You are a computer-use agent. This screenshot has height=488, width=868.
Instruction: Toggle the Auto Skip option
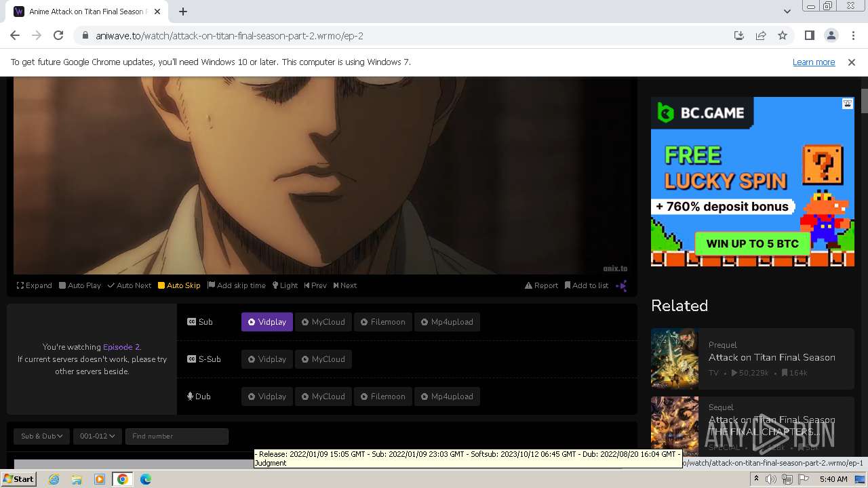(x=179, y=285)
